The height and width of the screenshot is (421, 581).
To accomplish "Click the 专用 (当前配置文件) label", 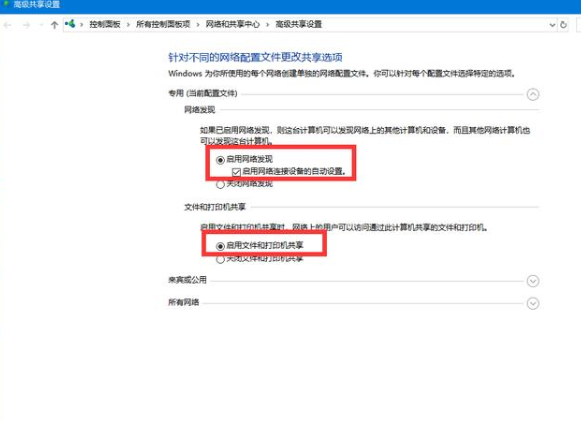I will point(203,93).
